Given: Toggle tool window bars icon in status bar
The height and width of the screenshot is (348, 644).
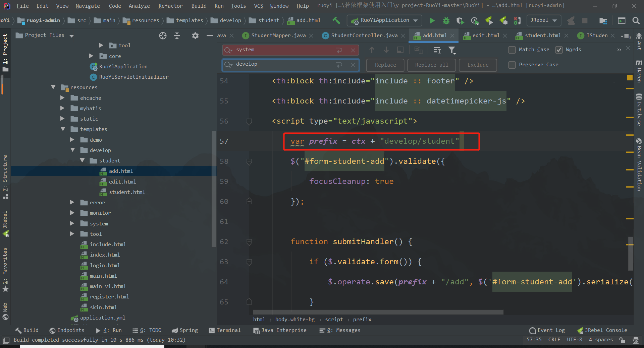Looking at the screenshot, I should [x=6, y=340].
